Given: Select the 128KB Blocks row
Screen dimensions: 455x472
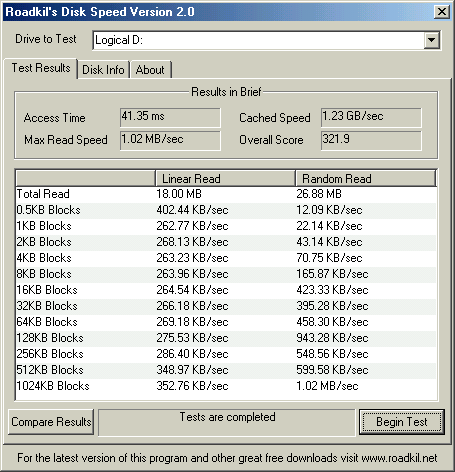Looking at the screenshot, I should click(x=226, y=338).
